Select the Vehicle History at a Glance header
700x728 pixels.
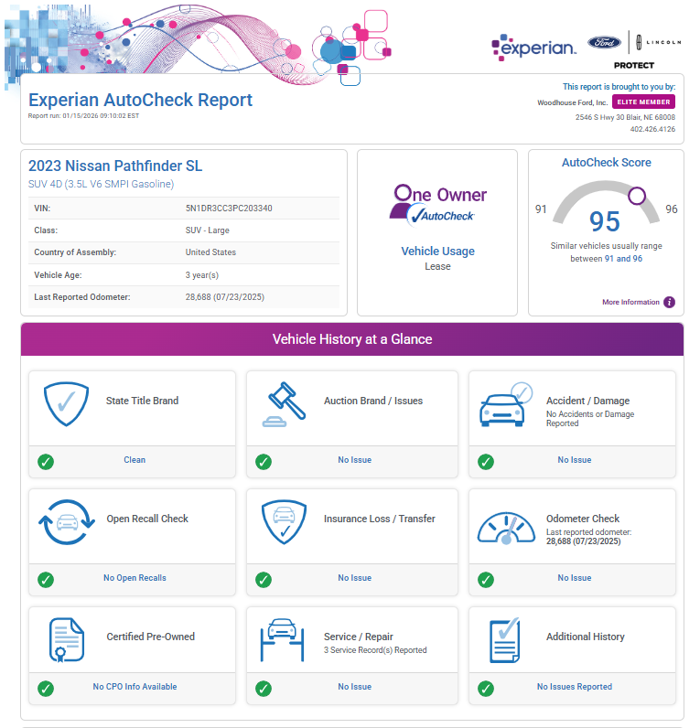[351, 339]
